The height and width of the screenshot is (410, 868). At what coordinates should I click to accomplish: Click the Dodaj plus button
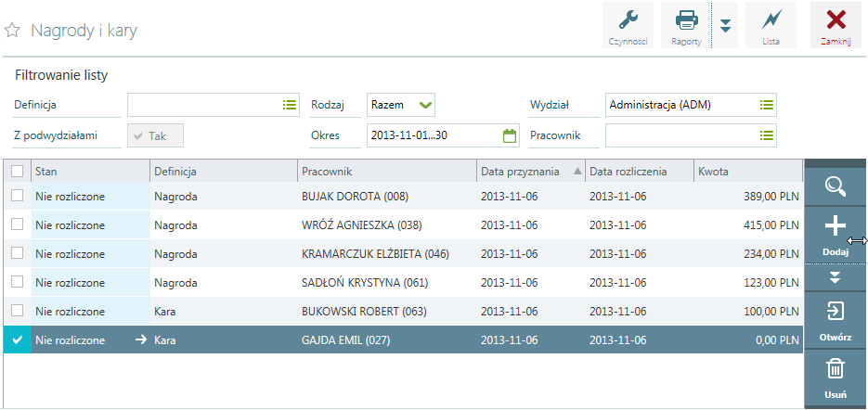[836, 236]
